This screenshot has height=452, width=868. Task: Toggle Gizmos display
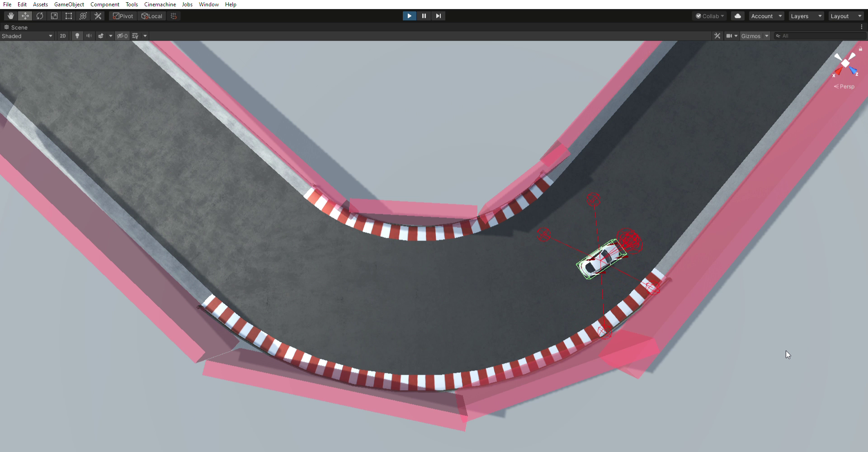[751, 36]
